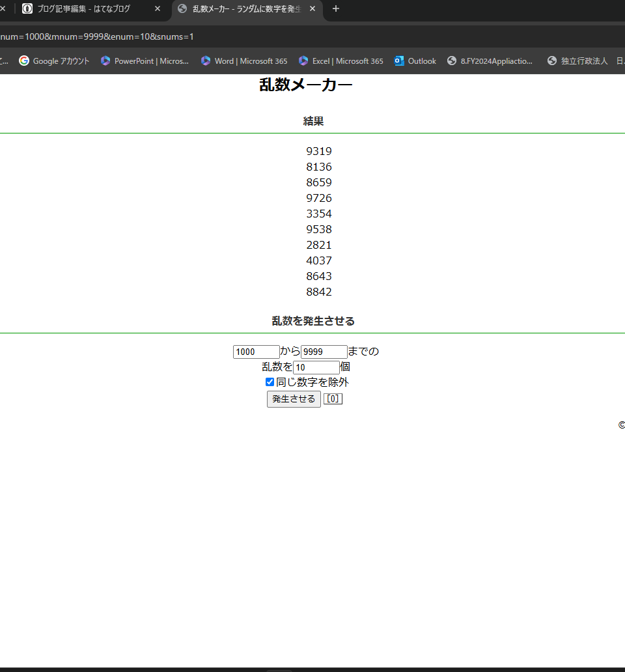The height and width of the screenshot is (672, 625).
Task: Click the globe icon of 8.FY2024Appliactio bookmark
Action: [452, 61]
